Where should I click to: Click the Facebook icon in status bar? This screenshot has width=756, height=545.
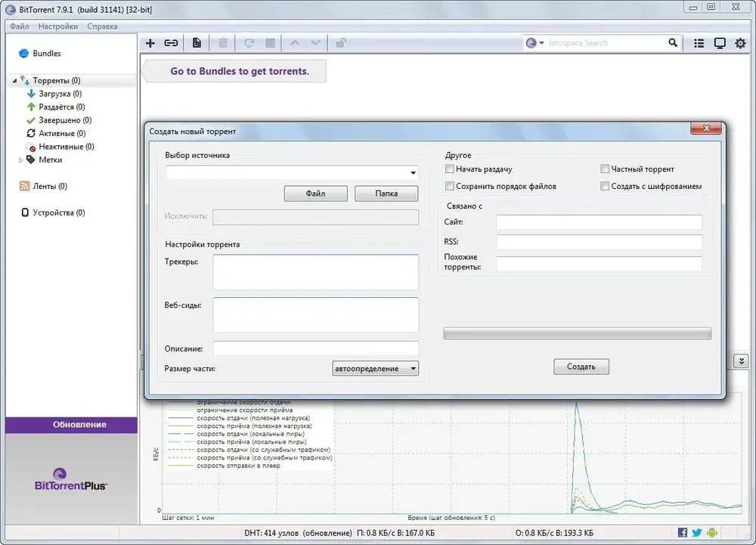click(x=682, y=532)
